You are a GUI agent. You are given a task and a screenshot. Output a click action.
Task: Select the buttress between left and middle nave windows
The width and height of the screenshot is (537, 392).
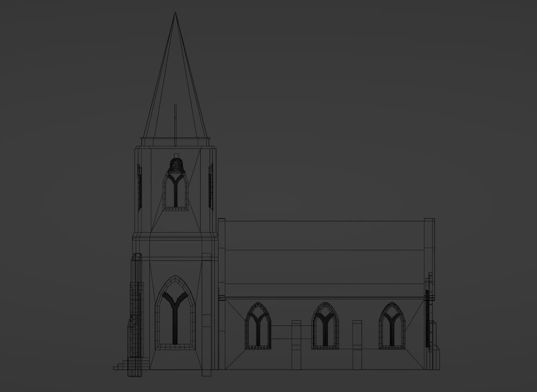coord(296,345)
